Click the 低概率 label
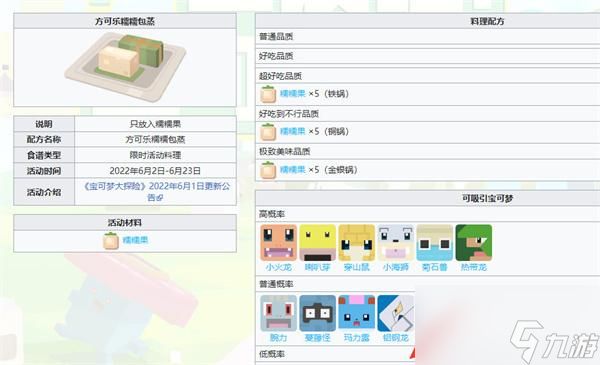This screenshot has height=365, width=600. click(272, 354)
